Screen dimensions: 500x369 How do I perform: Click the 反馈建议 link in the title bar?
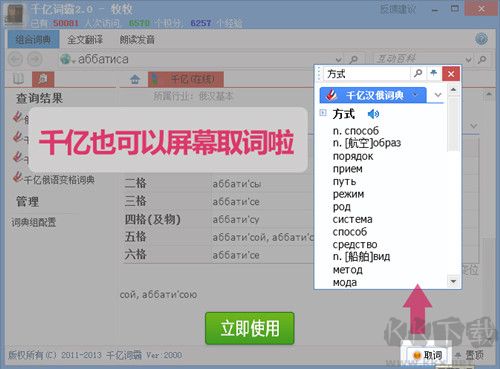(x=398, y=9)
